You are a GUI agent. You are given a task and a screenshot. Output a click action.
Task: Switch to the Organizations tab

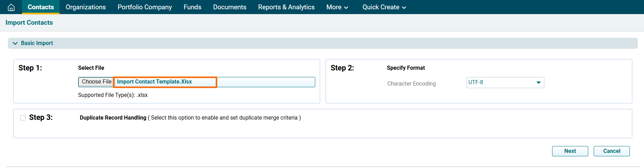click(86, 7)
